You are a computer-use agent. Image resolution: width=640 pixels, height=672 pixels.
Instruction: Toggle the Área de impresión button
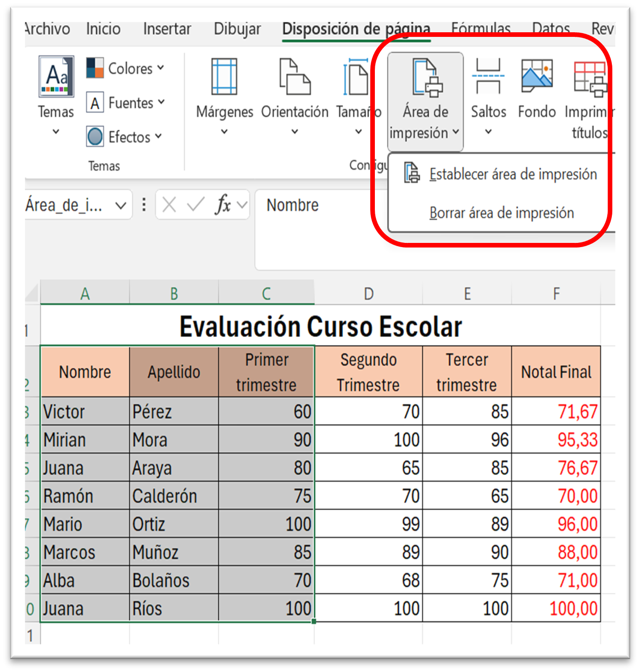(x=425, y=101)
